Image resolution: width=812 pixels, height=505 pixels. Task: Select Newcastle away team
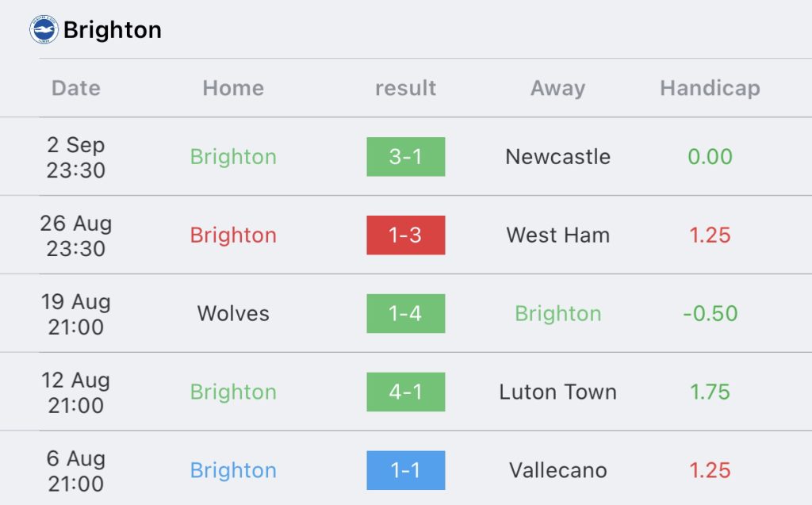pos(557,156)
